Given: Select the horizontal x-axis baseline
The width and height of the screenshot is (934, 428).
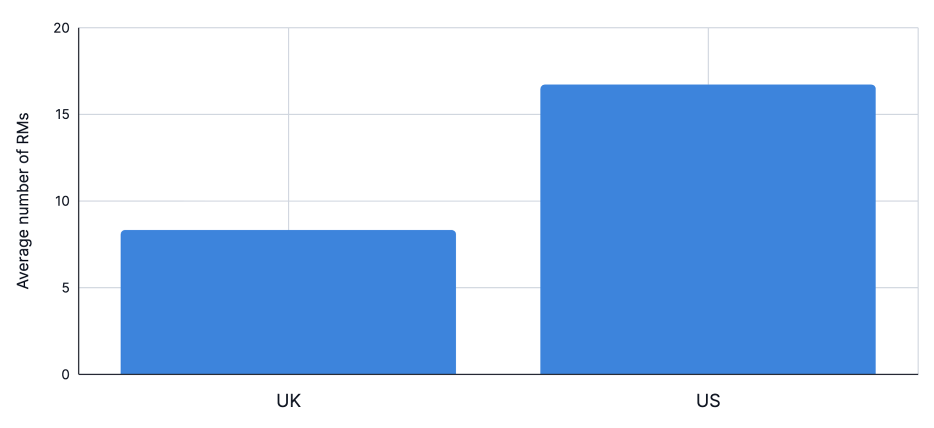Looking at the screenshot, I should pyautogui.click(x=498, y=375).
